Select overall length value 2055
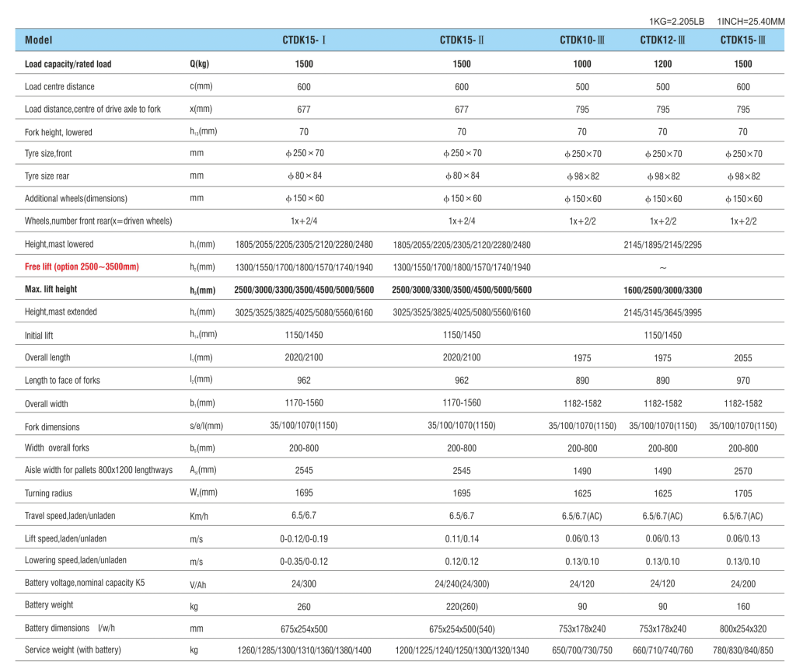Image resolution: width=796 pixels, height=672 pixels. (x=742, y=358)
